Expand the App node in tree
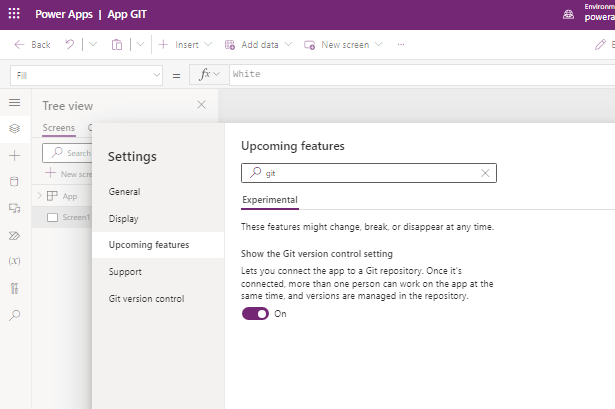Screen dimensions: 615x409 [x=39, y=196]
